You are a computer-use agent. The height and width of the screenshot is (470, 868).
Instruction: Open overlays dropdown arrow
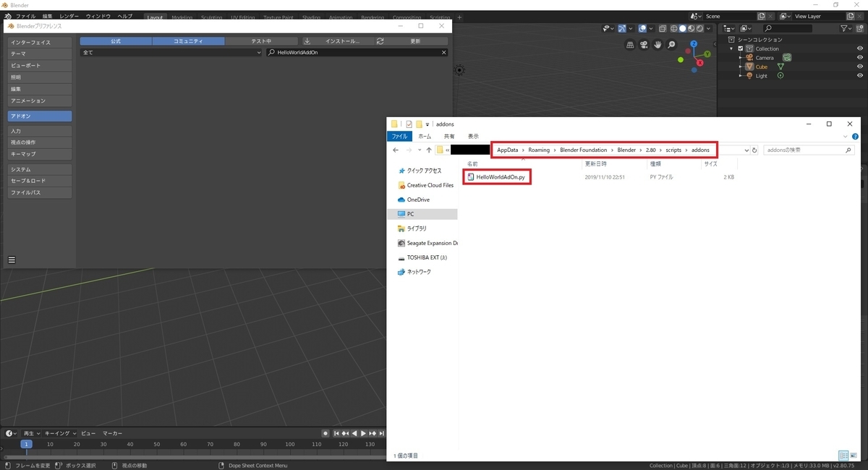(651, 28)
